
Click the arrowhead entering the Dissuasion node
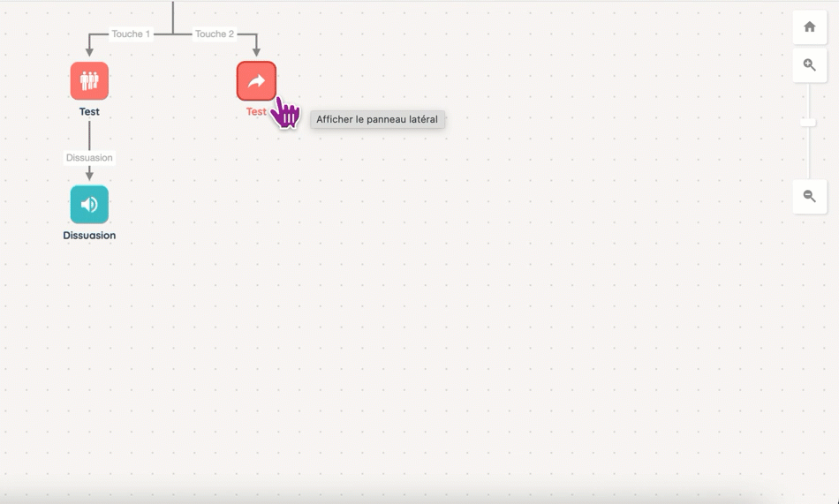pyautogui.click(x=89, y=177)
